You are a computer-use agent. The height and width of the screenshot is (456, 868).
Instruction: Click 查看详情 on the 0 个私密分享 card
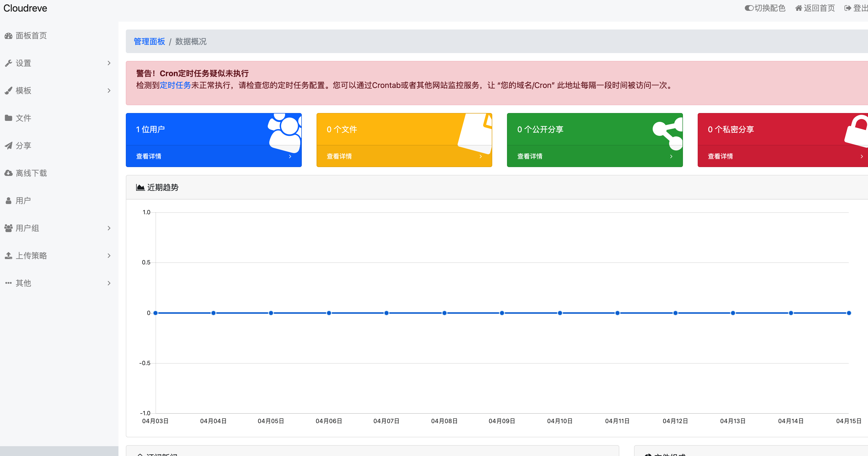(x=720, y=156)
